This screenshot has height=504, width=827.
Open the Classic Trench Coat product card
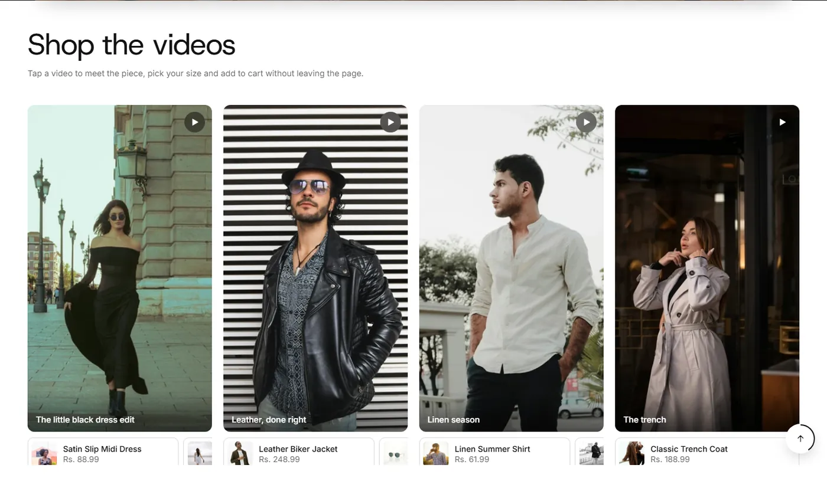click(x=707, y=451)
